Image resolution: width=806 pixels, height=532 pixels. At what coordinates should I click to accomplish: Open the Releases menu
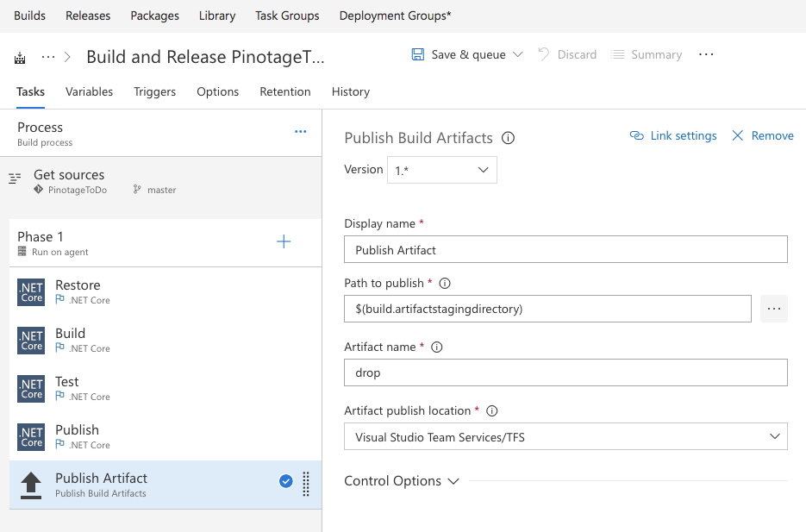[x=88, y=16]
